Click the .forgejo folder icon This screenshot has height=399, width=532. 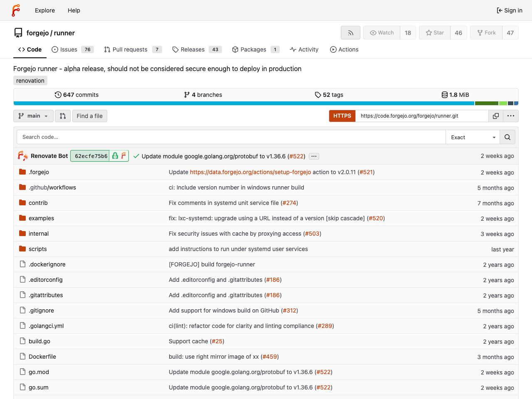(x=22, y=172)
